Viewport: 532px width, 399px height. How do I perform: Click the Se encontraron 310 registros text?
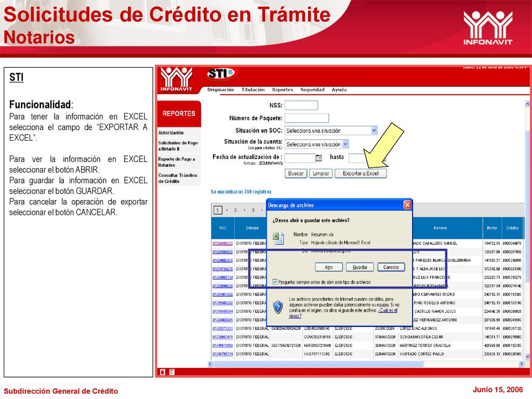click(241, 192)
